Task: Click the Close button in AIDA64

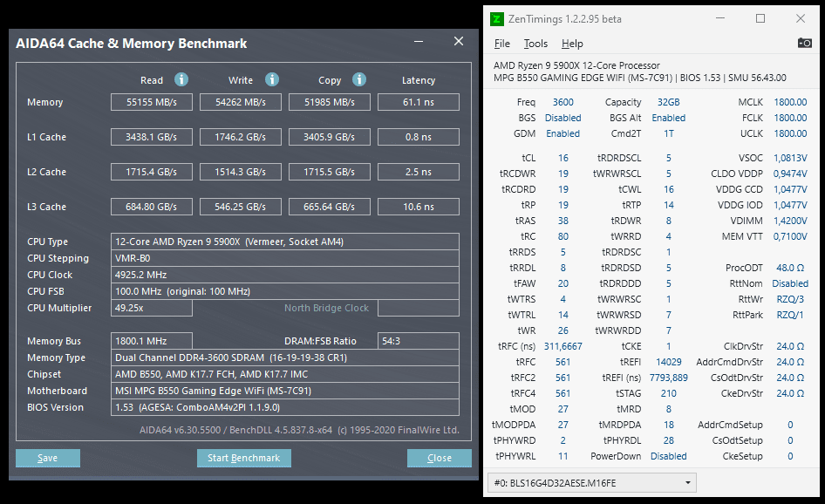Action: click(x=440, y=459)
